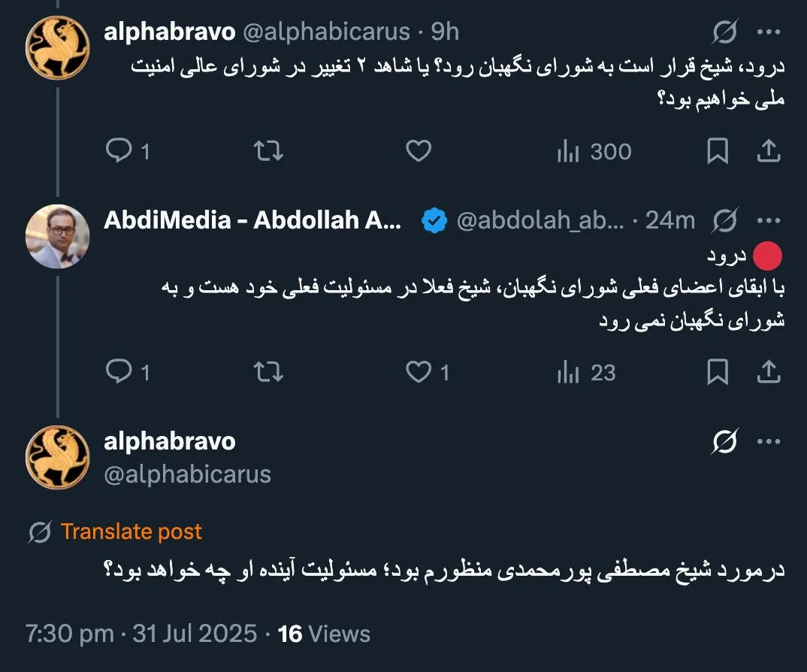Viewport: 807px width, 672px height.
Task: Like AbdiMedia's reply showing 1 like
Action: (419, 372)
